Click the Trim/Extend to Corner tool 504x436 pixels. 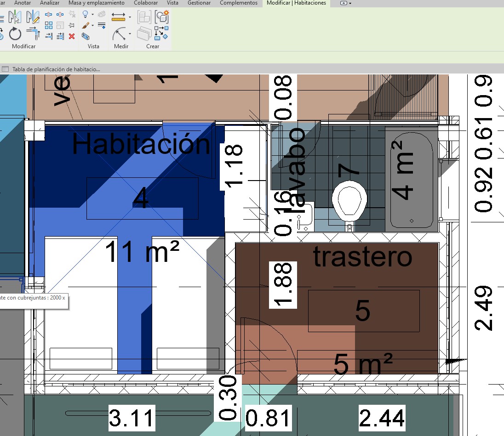[33, 34]
